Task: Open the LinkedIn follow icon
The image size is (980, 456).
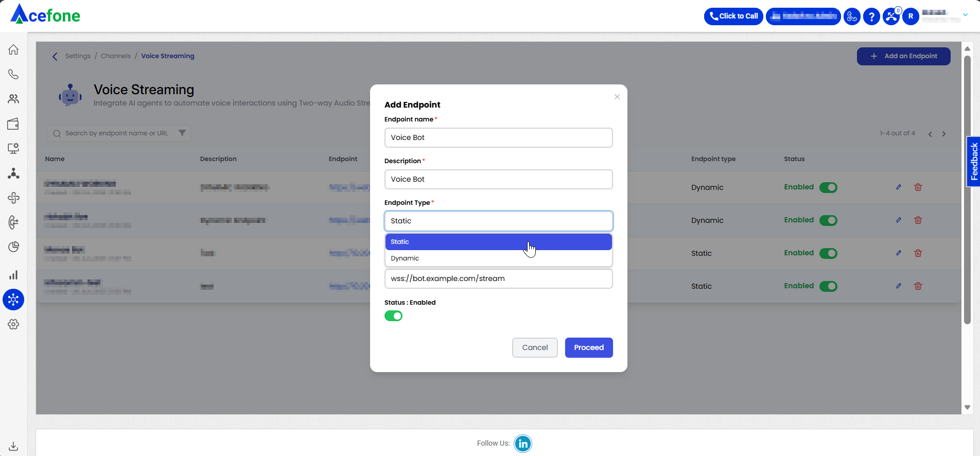Action: [x=523, y=444]
